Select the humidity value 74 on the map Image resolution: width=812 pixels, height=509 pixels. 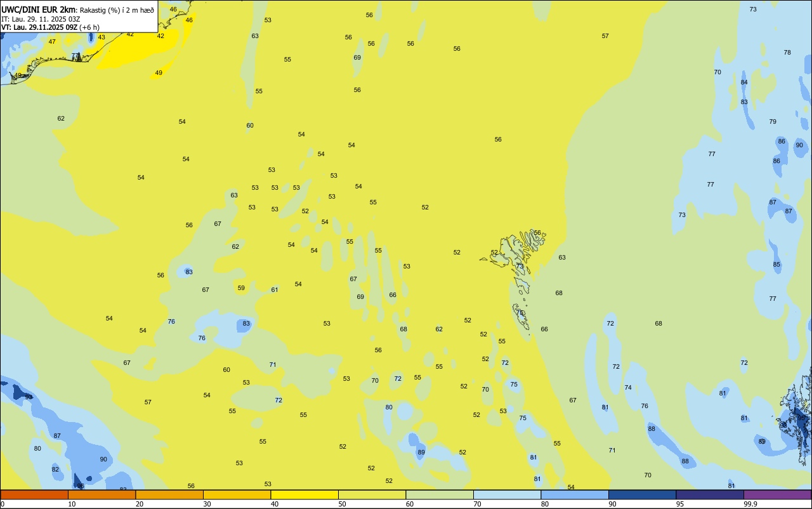tap(628, 388)
